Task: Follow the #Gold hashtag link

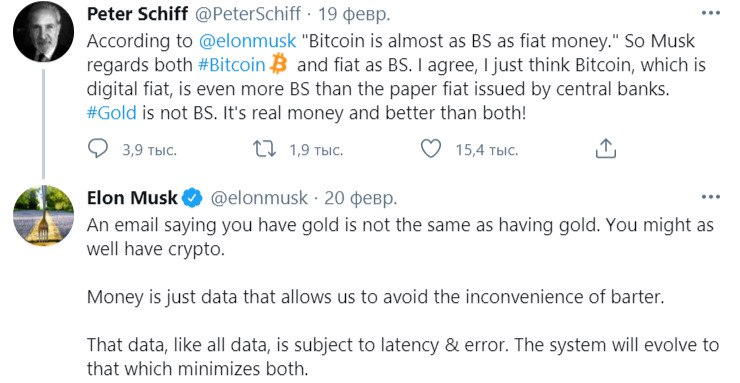Action: pos(111,113)
